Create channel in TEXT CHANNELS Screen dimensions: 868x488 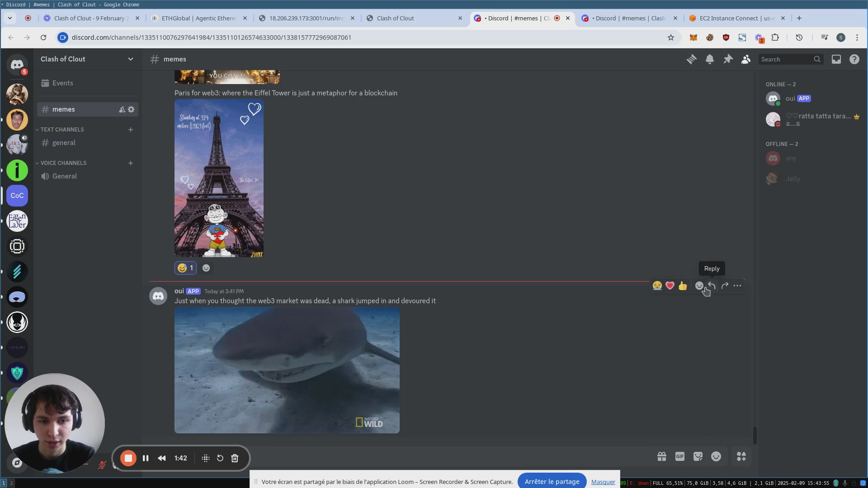(131, 130)
